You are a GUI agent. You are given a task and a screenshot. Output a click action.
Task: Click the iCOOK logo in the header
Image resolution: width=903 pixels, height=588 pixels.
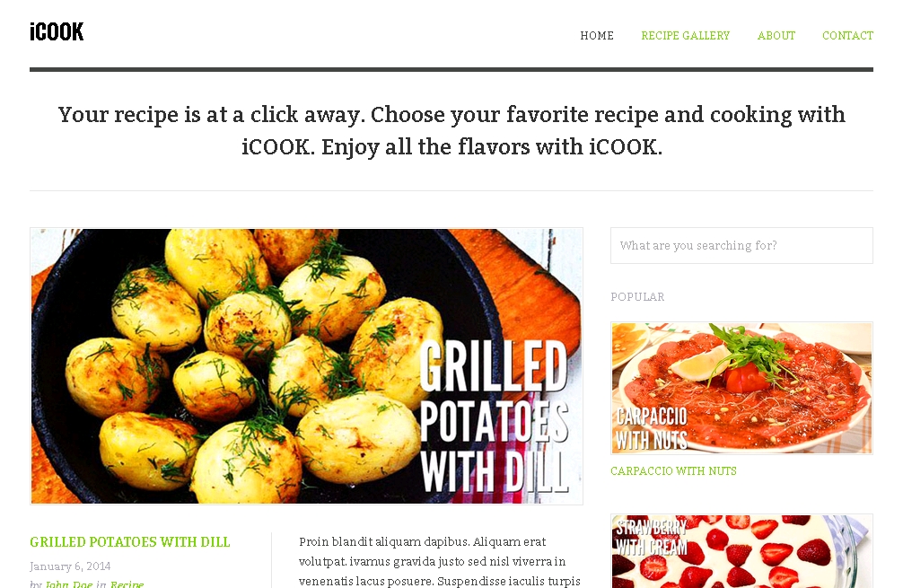click(57, 31)
